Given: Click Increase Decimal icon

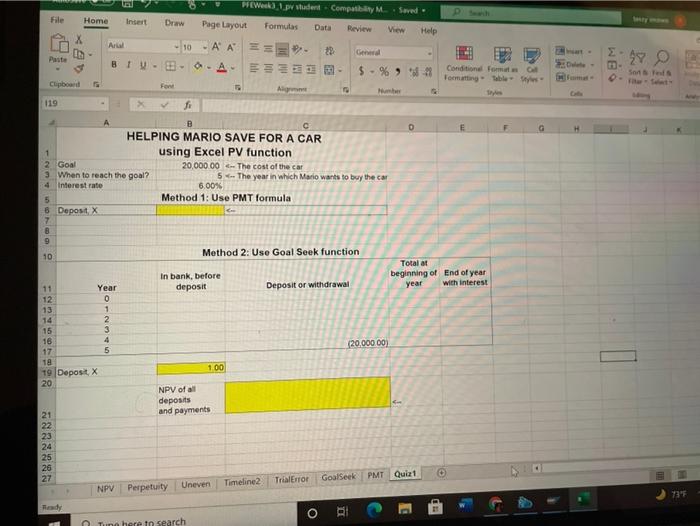Looking at the screenshot, I should pyautogui.click(x=413, y=72).
